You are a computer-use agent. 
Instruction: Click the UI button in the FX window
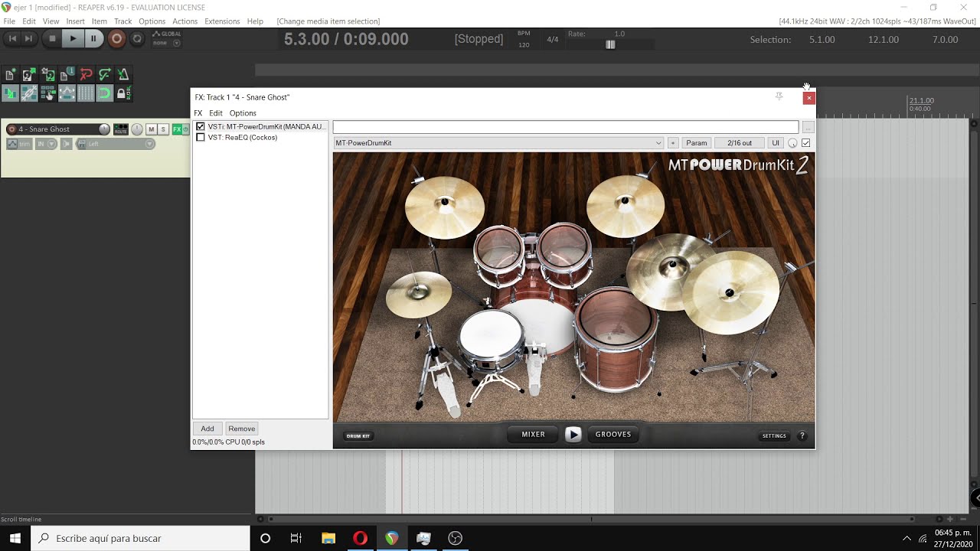[x=776, y=143]
